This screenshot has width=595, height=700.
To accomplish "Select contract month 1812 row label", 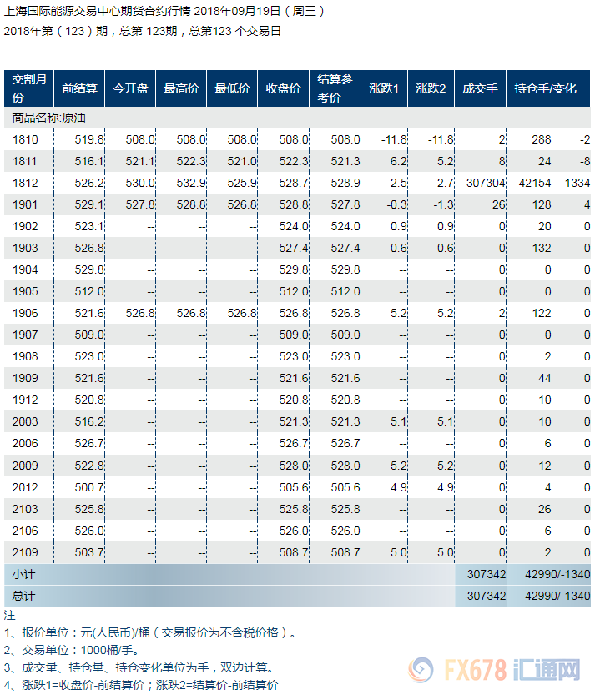I will click(x=25, y=183).
